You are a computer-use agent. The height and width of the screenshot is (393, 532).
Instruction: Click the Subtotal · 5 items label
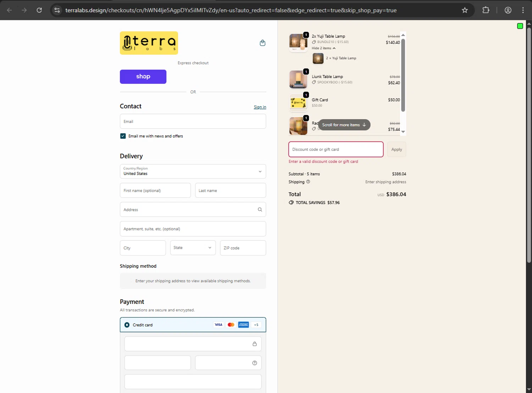point(304,174)
